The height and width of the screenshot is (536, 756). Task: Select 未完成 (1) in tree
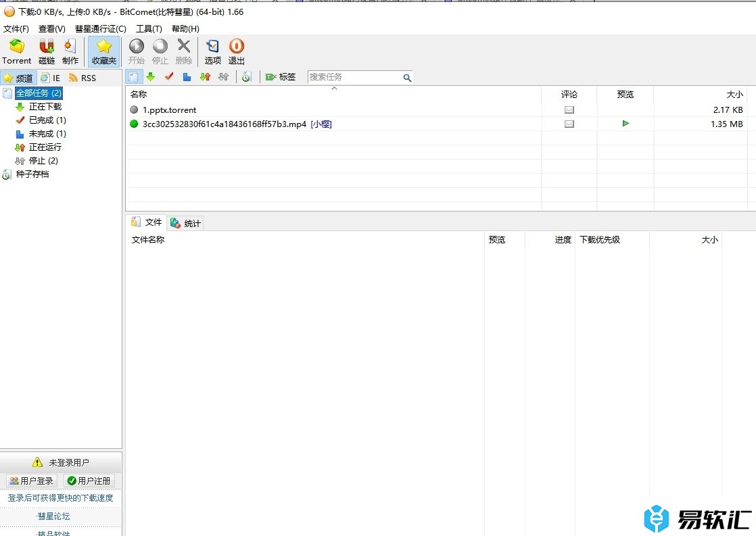click(x=47, y=134)
